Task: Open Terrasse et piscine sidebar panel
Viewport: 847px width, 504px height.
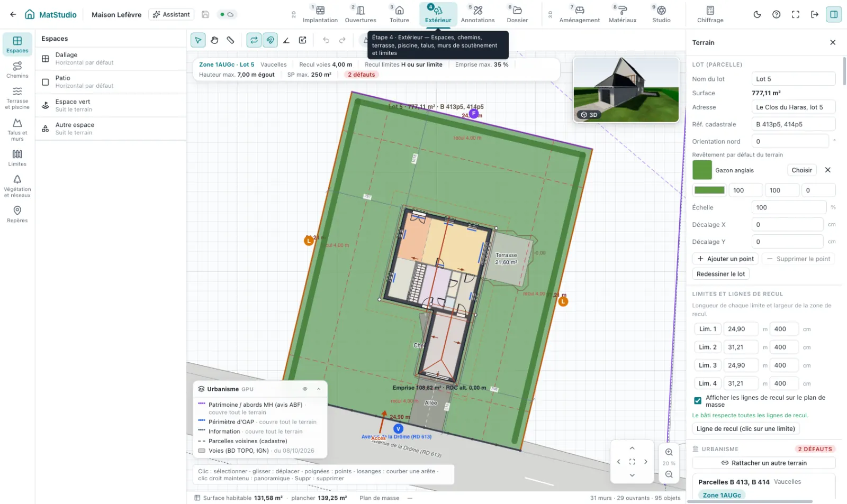Action: pyautogui.click(x=17, y=98)
